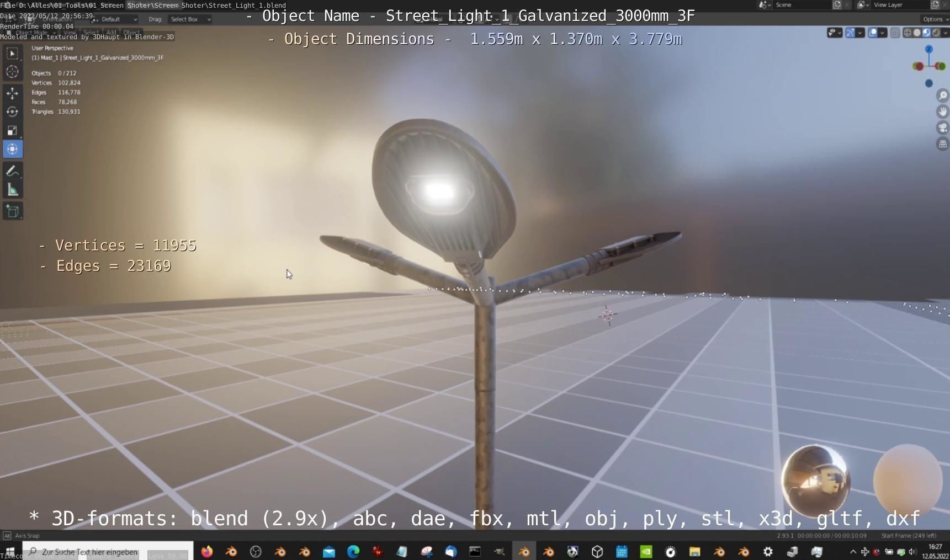Open object type visibility dropdown
The width and height of the screenshot is (950, 560).
tap(834, 33)
